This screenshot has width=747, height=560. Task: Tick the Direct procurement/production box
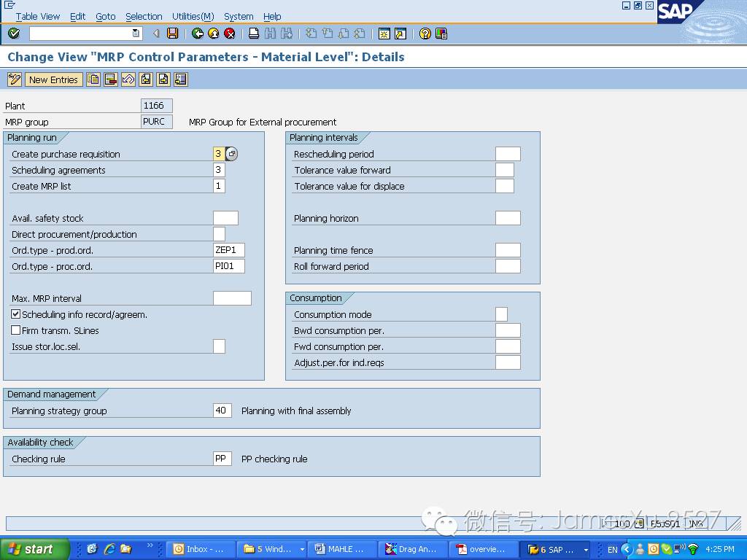[219, 234]
